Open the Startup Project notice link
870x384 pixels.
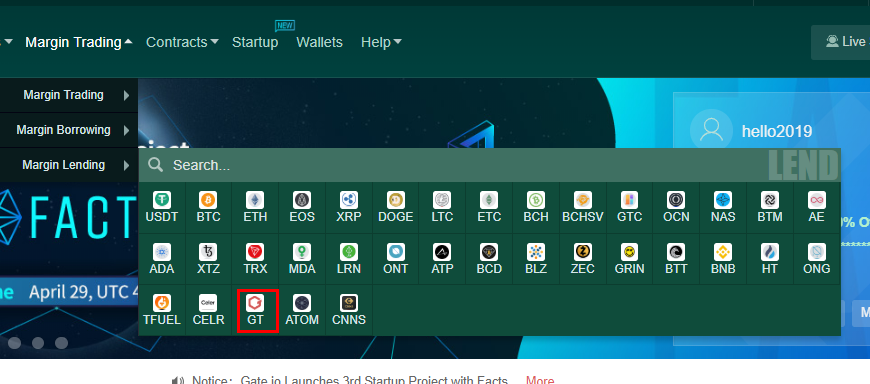[374, 380]
